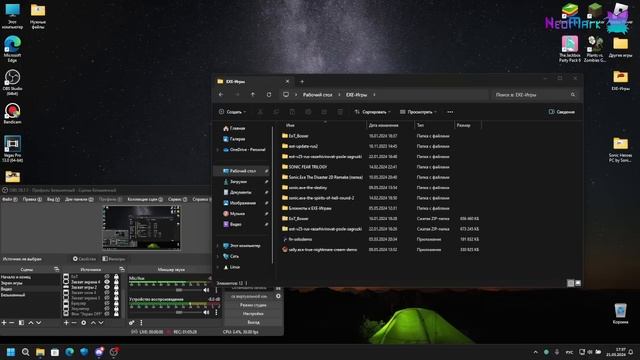
Task: Move scene down arrow in OBS Scenes toolbar
Action: 38,323
